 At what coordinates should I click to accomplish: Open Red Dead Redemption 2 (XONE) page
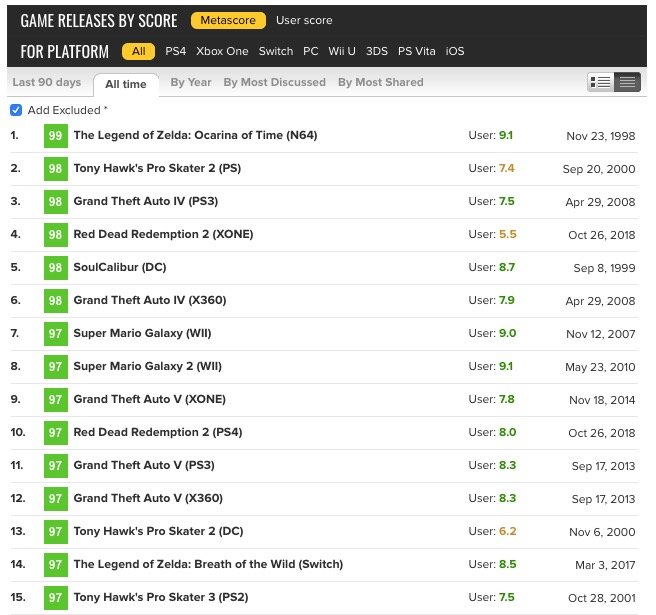[x=163, y=234]
